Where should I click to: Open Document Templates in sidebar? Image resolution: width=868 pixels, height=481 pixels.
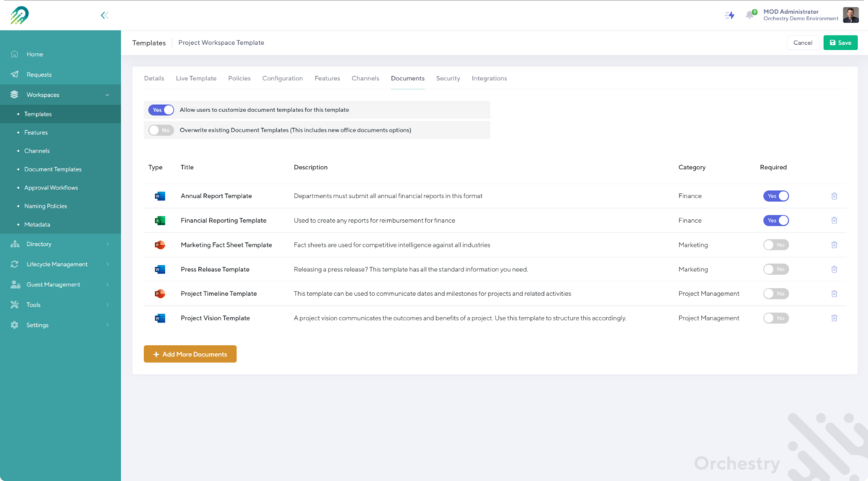point(53,169)
